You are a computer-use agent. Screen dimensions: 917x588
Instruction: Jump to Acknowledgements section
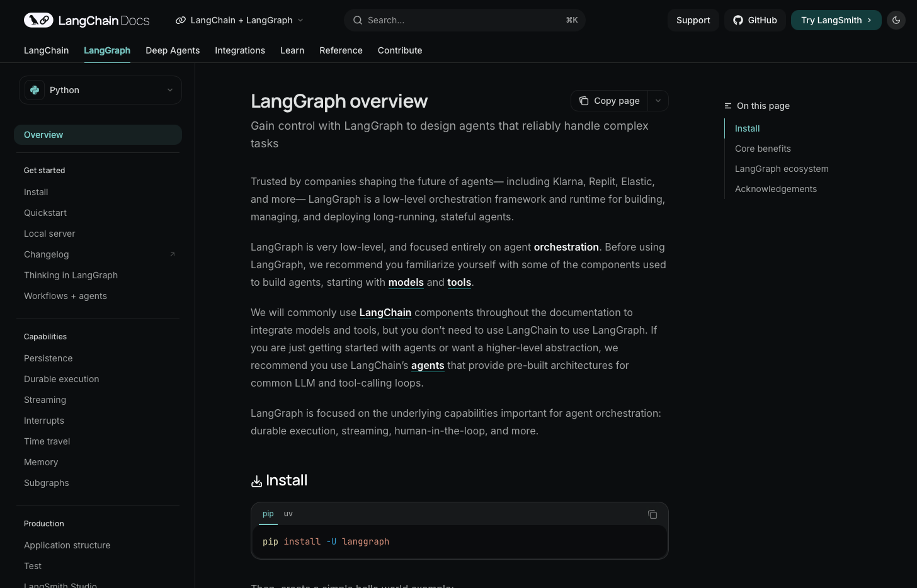[x=776, y=189]
